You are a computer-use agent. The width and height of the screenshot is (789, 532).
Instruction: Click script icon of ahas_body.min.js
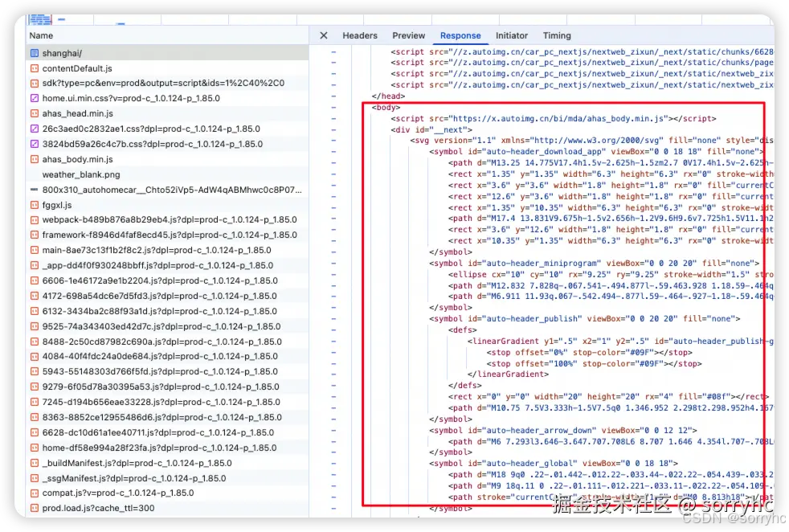point(35,160)
